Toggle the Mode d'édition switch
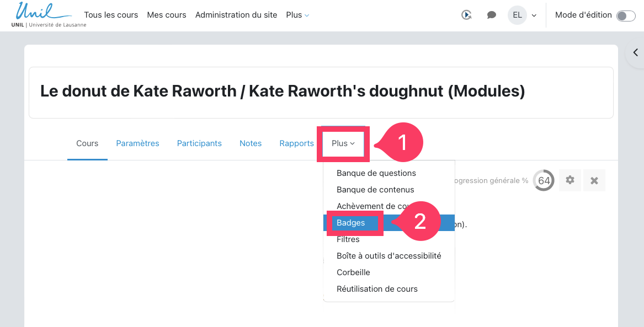 coord(626,15)
